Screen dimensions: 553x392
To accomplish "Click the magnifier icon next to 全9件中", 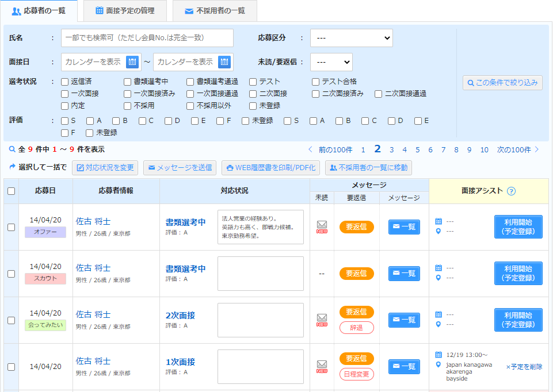I will click(x=12, y=149).
